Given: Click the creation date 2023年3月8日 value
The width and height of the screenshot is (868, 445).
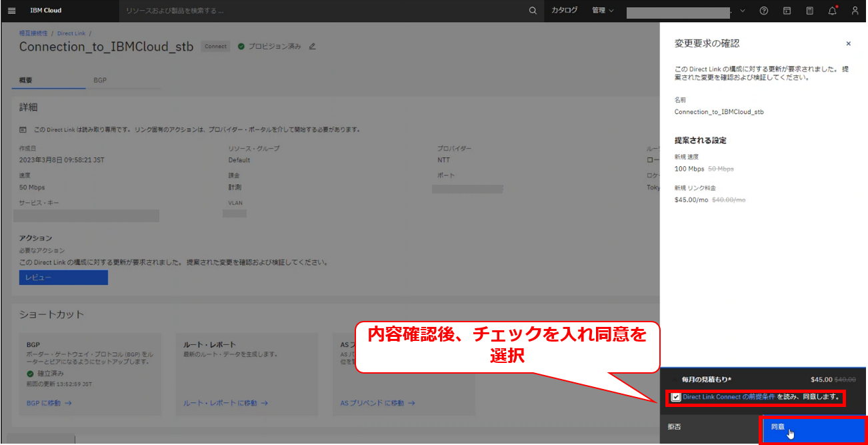Looking at the screenshot, I should 61,160.
